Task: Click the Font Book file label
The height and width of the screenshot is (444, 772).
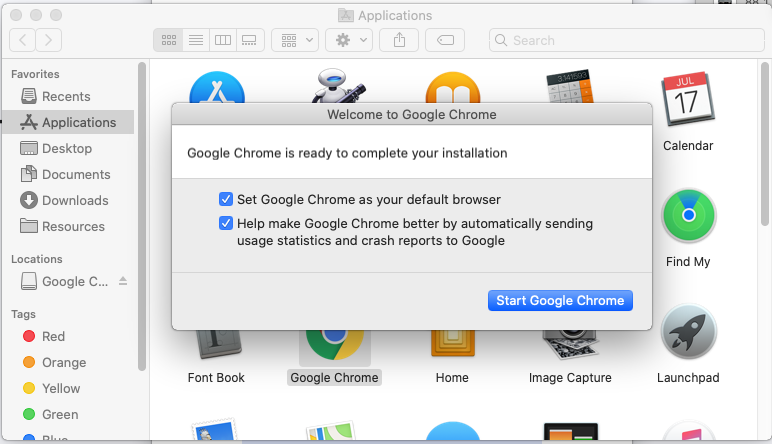Action: tap(216, 378)
